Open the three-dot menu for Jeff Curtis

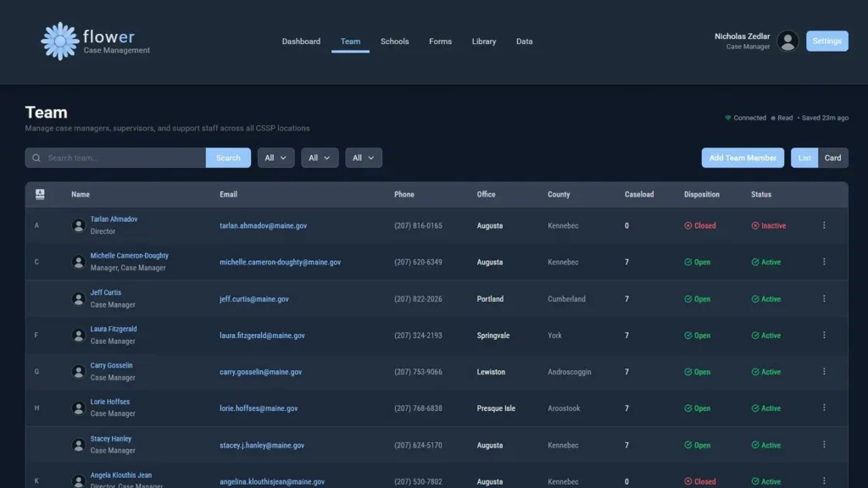pos(824,299)
